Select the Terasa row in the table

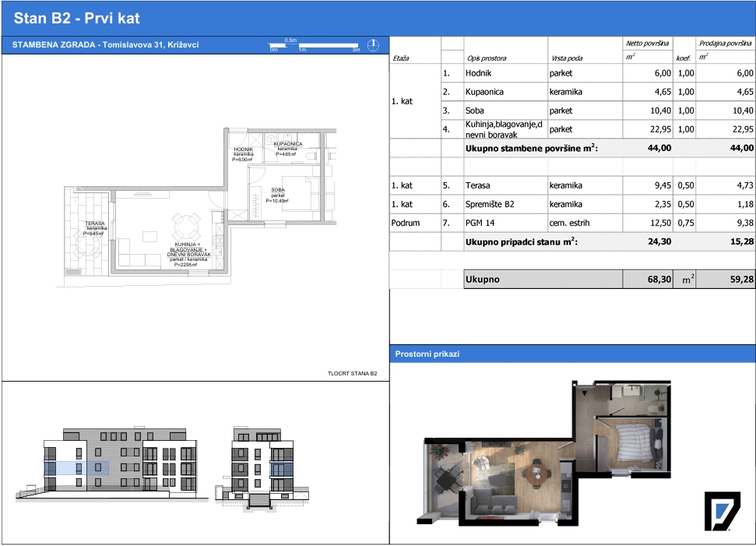(x=572, y=185)
